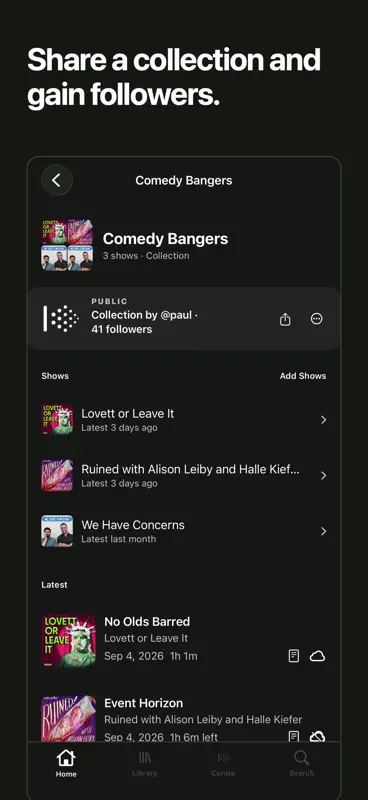Screen dimensions: 368x800
Task: Click the dotted collection logo icon
Action: coord(61,319)
